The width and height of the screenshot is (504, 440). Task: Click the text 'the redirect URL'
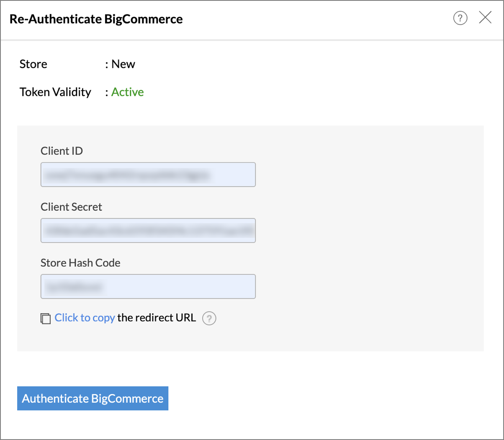click(x=157, y=318)
